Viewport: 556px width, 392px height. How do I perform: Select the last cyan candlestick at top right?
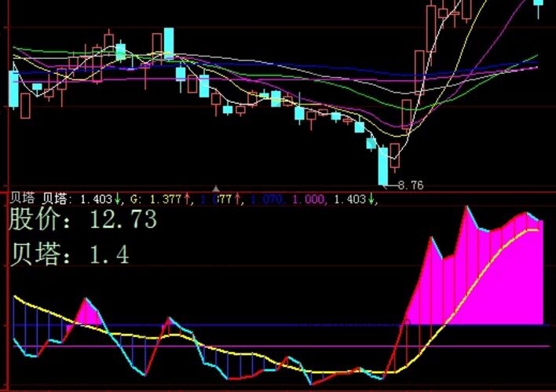click(x=539, y=6)
